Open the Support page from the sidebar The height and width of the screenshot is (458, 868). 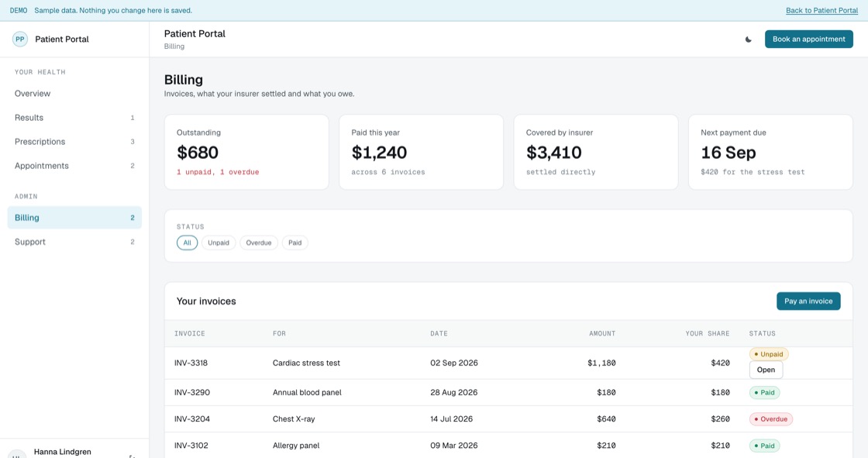pyautogui.click(x=74, y=242)
